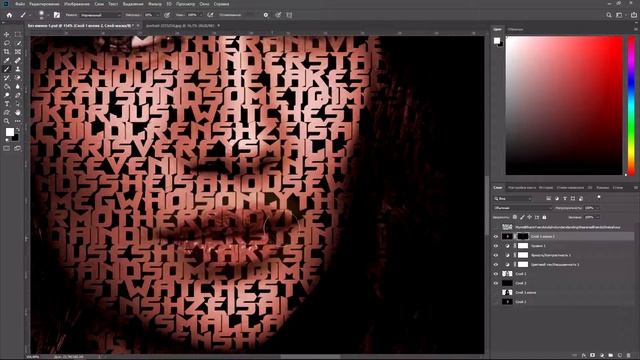The image size is (640, 360).
Task: Toggle airbrush build-up icon
Action: (x=210, y=15)
